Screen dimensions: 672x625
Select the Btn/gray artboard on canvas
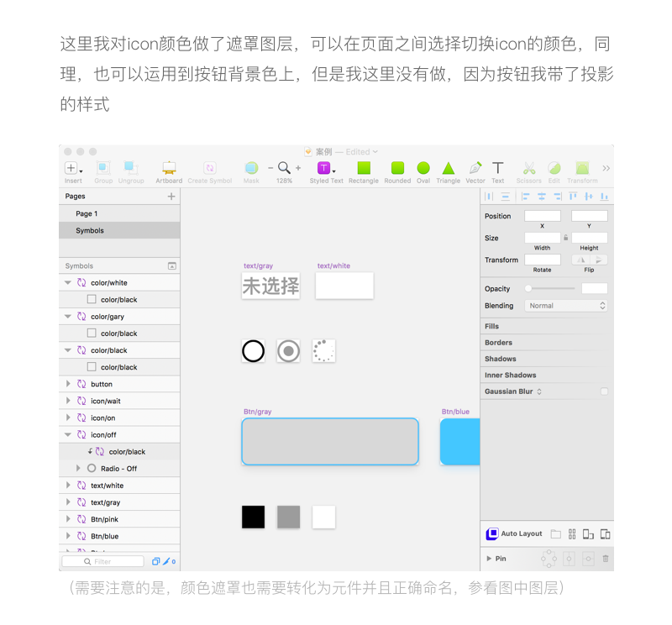point(330,442)
